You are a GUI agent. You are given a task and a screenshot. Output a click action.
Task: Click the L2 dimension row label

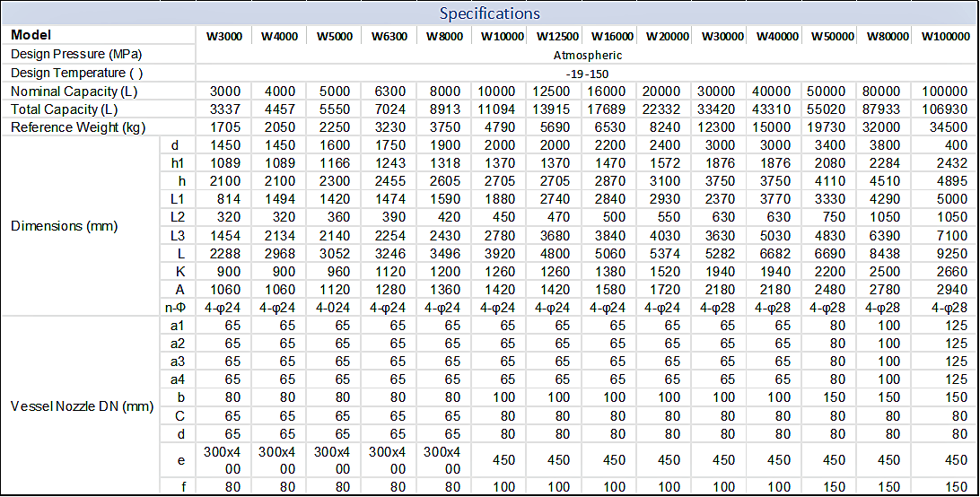click(178, 217)
